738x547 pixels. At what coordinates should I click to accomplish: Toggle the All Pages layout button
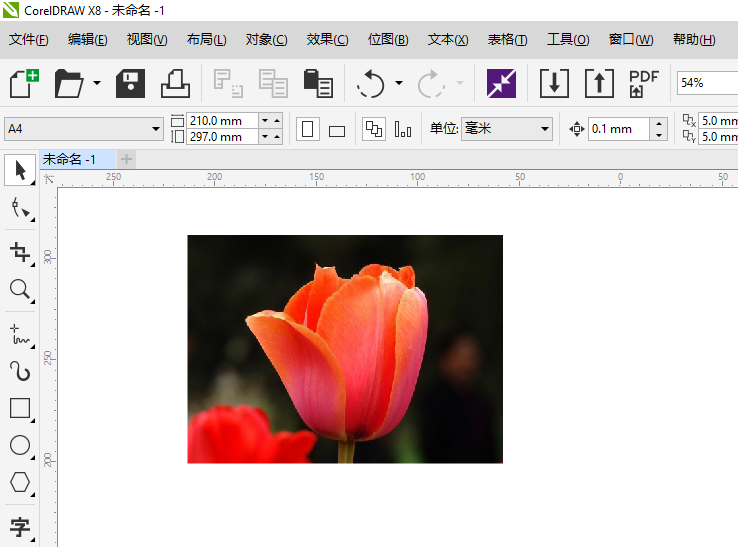[373, 129]
